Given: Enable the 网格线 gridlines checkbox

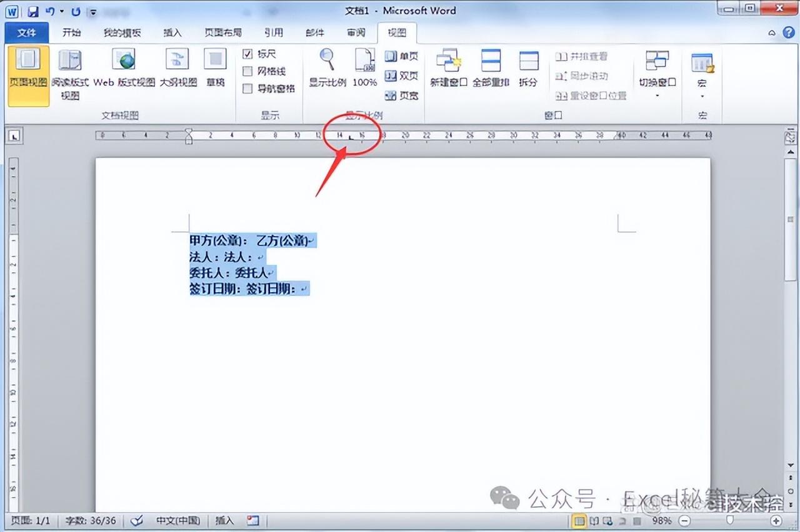Looking at the screenshot, I should pos(247,71).
